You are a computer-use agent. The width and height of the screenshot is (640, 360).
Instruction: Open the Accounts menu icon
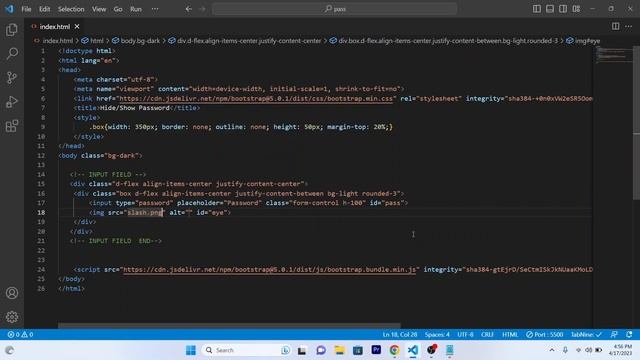12,293
